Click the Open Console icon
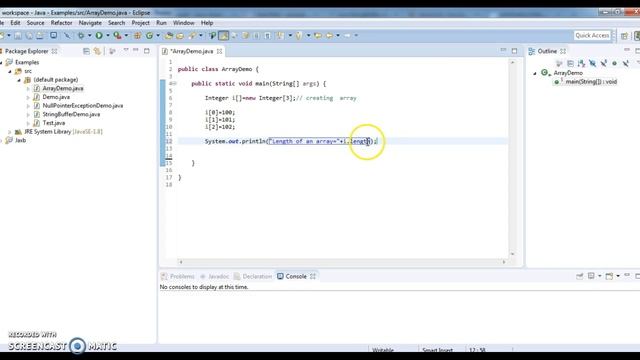The image size is (640, 360). point(609,276)
